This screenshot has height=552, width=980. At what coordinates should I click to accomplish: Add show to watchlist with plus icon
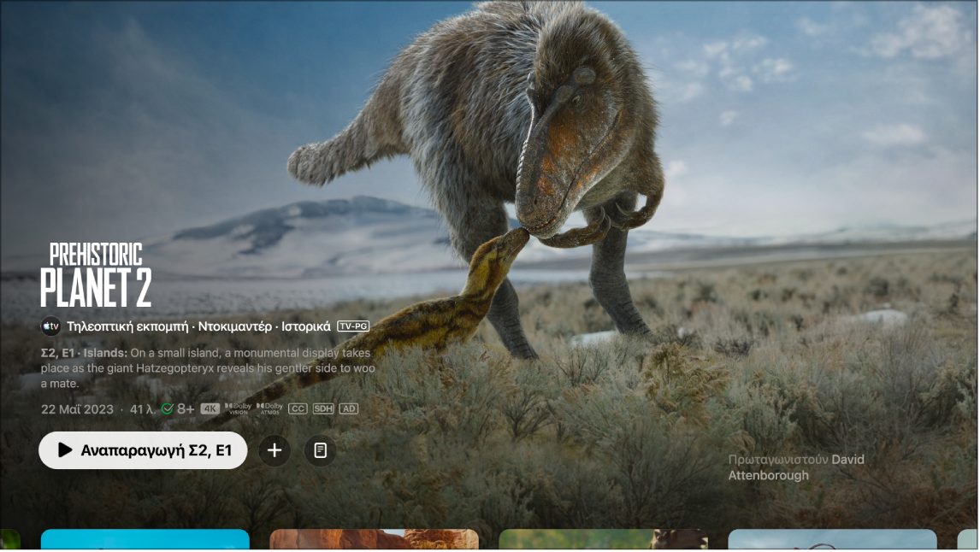[275, 450]
